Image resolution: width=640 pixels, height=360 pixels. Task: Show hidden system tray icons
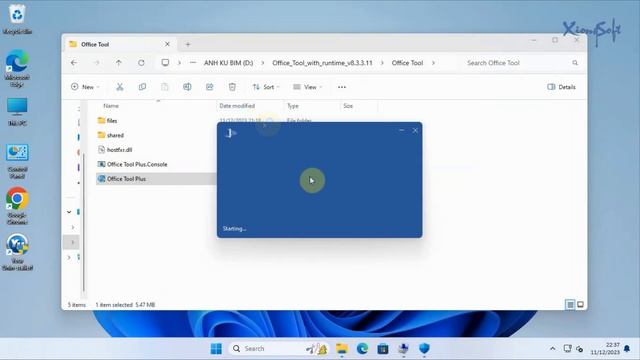tap(552, 349)
